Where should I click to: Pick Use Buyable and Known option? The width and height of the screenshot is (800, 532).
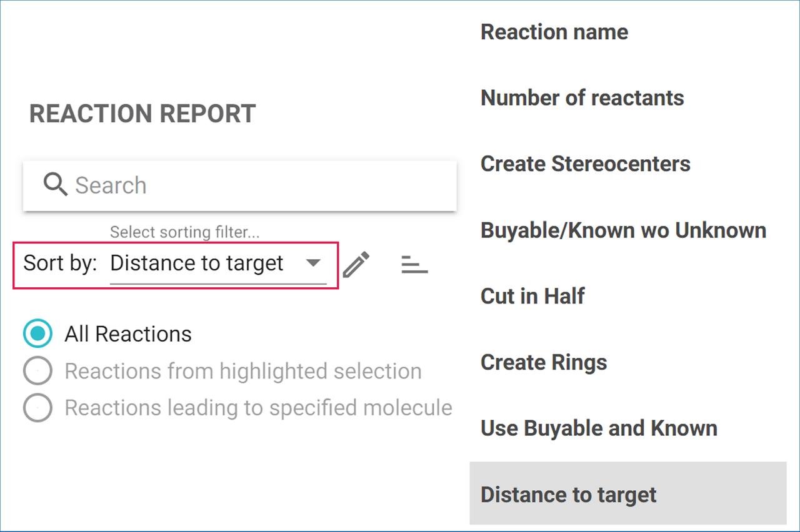point(599,428)
